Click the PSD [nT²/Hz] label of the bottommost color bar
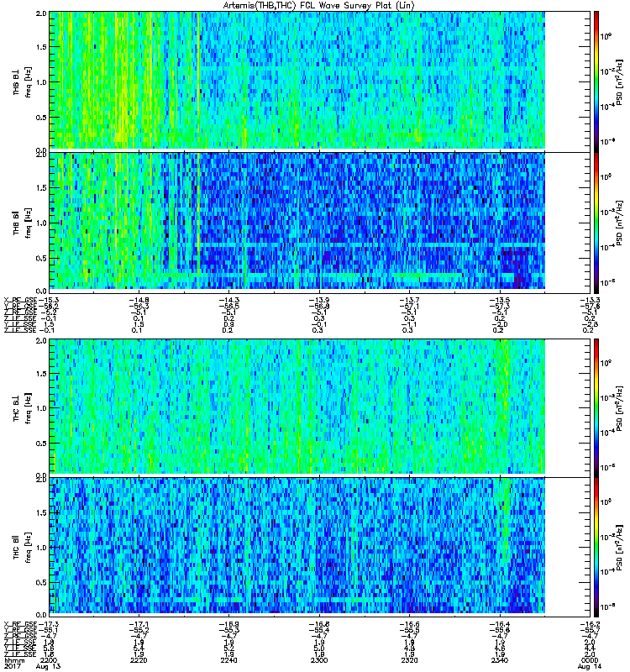 (x=620, y=548)
